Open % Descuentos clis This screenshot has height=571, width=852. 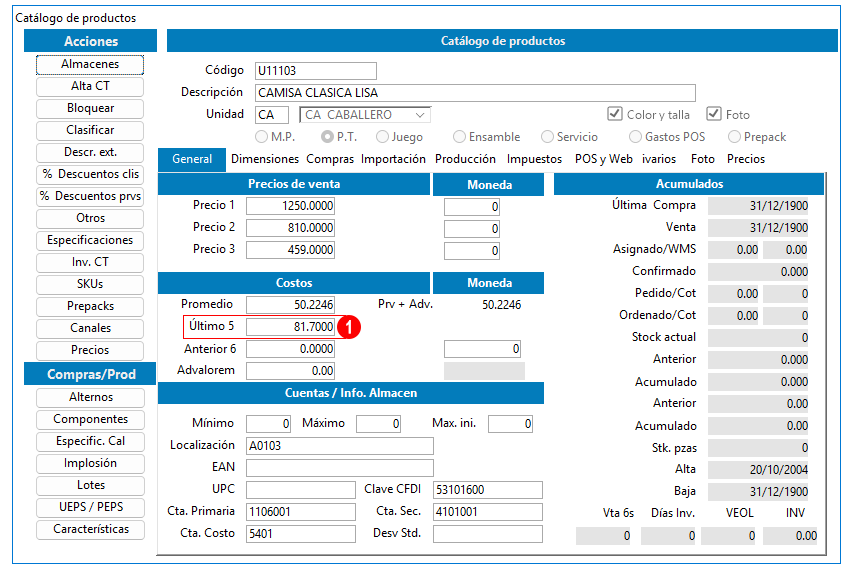[x=90, y=174]
